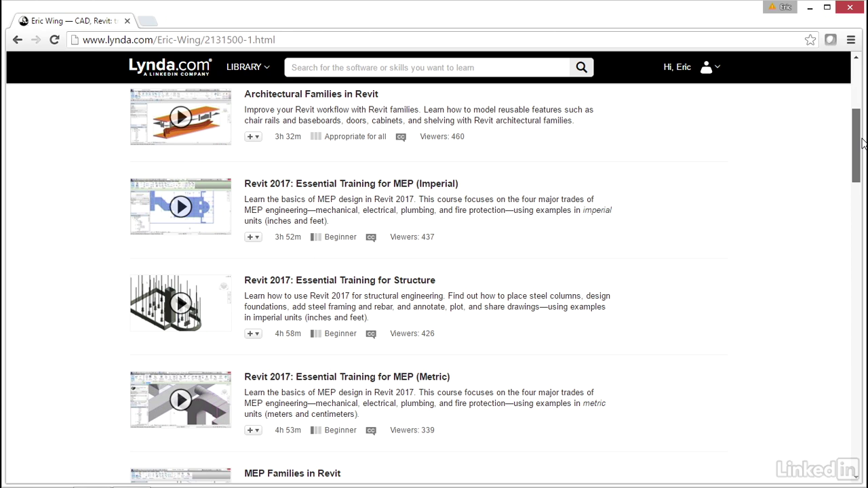Screen dimensions: 868x488
Task: Click the page vertical scrollbar thumb
Action: (856, 145)
